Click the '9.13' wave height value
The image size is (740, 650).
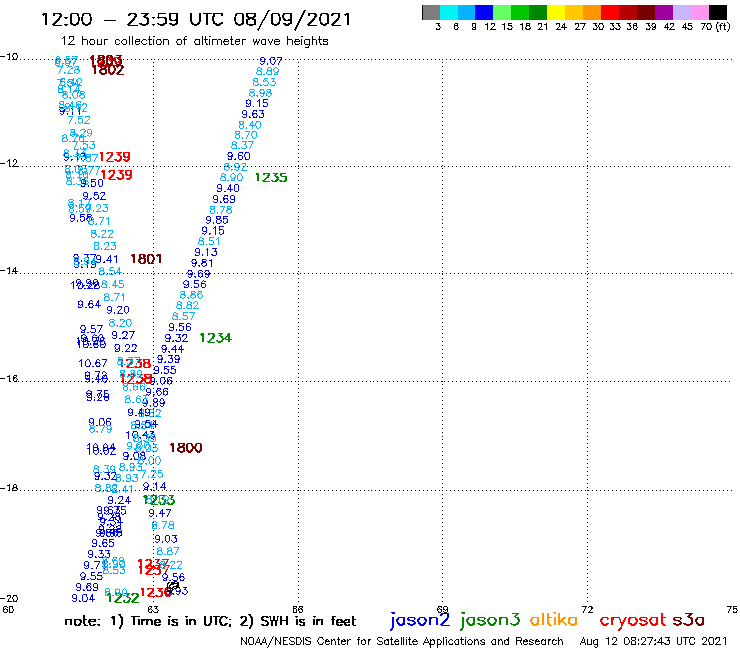click(x=206, y=252)
